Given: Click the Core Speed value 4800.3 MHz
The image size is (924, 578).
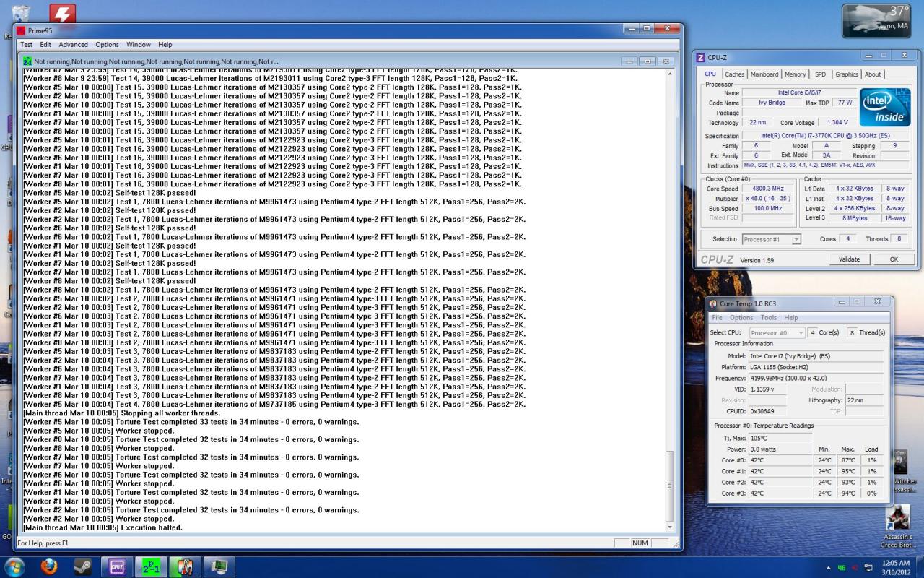Looking at the screenshot, I should (767, 189).
